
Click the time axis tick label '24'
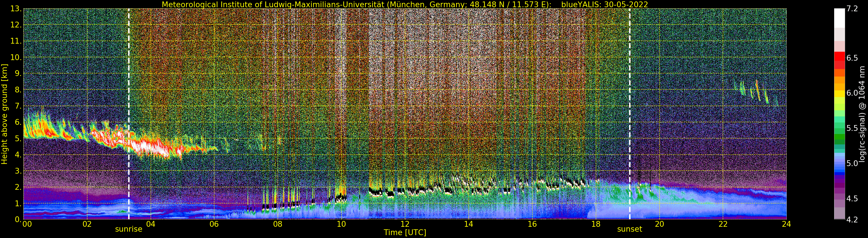pos(786,224)
